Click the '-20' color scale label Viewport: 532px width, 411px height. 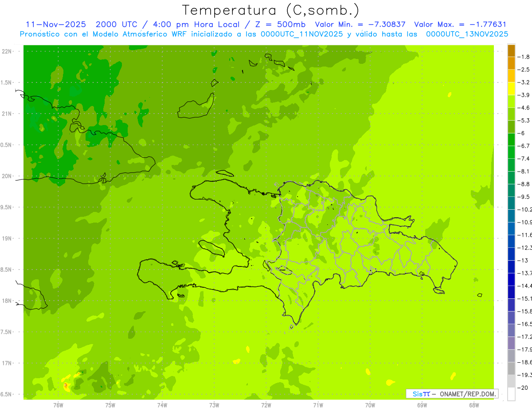point(523,388)
